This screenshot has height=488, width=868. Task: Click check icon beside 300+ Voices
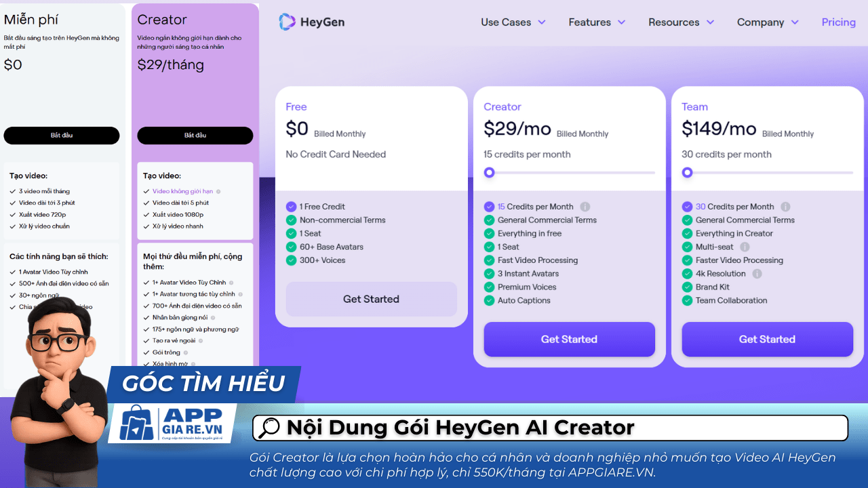coord(291,260)
